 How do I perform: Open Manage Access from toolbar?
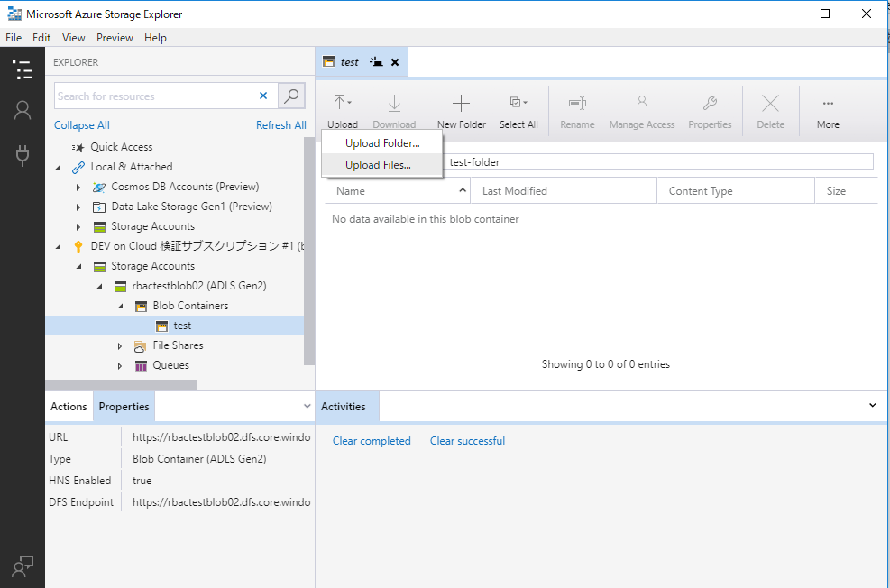642,112
